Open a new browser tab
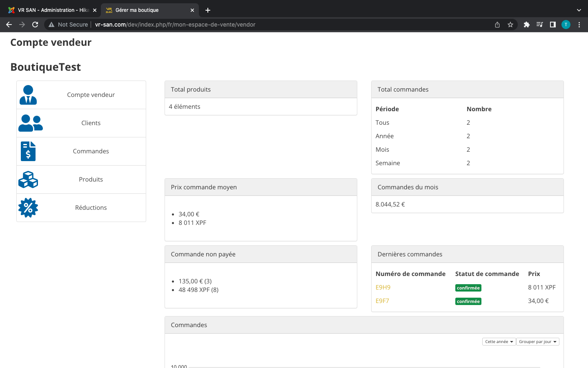 (x=208, y=10)
